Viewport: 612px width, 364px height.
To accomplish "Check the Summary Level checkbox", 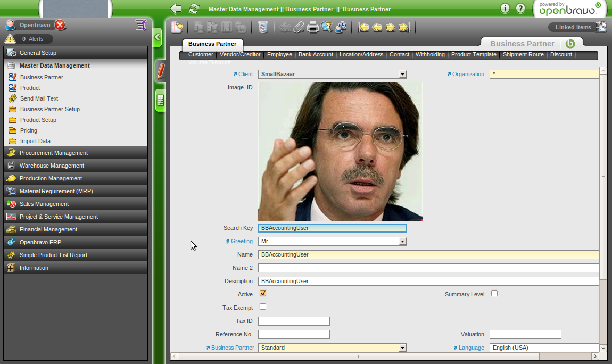I will tap(494, 293).
